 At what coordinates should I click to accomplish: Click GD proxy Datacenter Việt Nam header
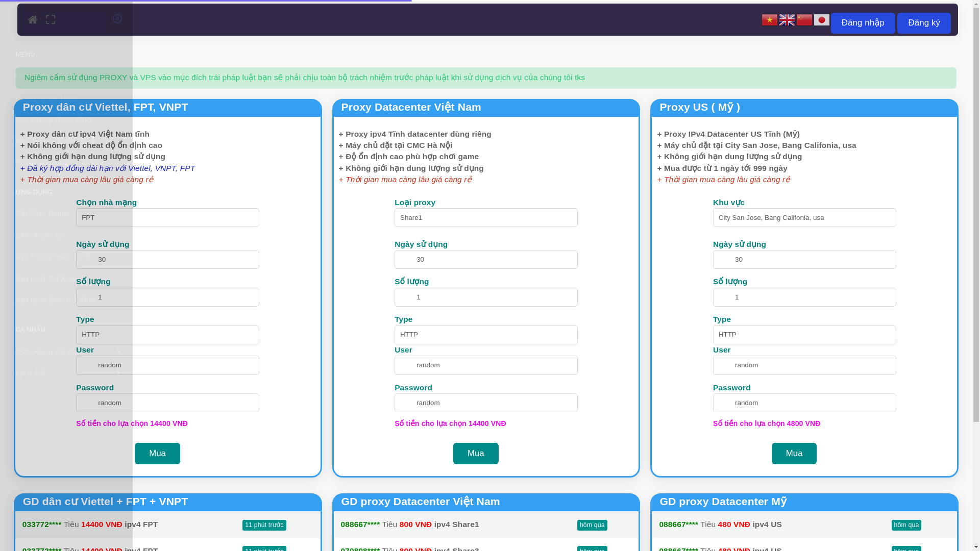pyautogui.click(x=421, y=502)
